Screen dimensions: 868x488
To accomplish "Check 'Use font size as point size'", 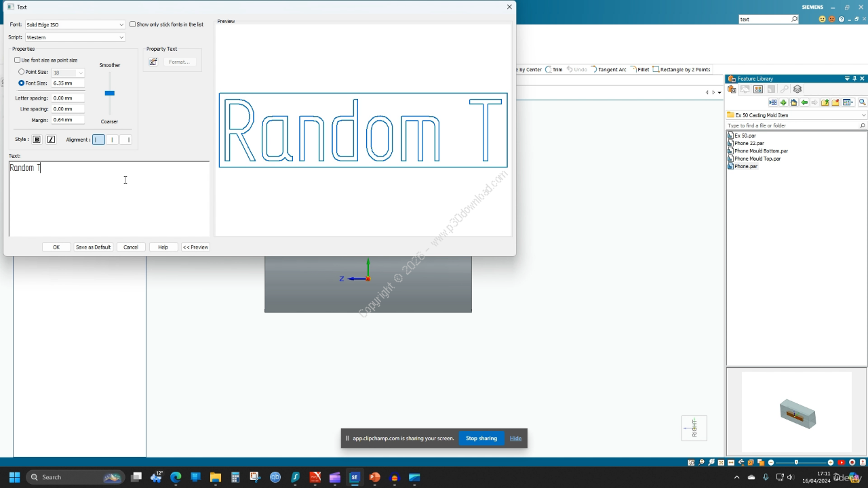I will point(18,60).
